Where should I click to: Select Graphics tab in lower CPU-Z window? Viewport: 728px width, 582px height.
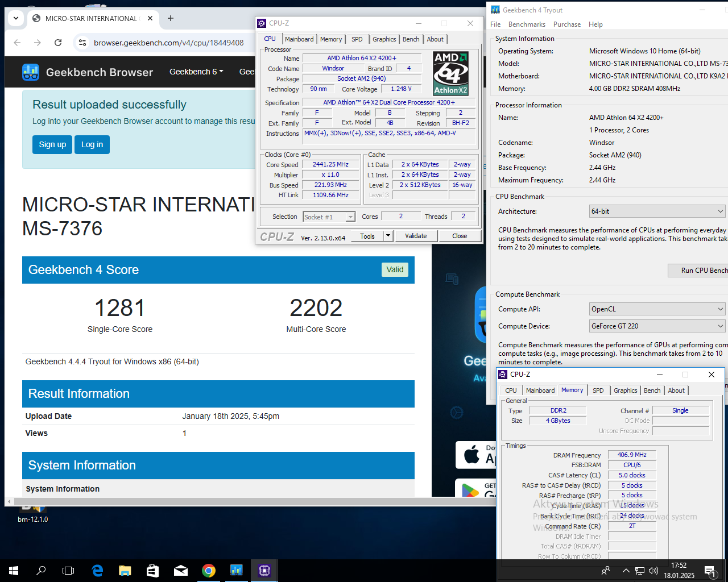pyautogui.click(x=626, y=390)
